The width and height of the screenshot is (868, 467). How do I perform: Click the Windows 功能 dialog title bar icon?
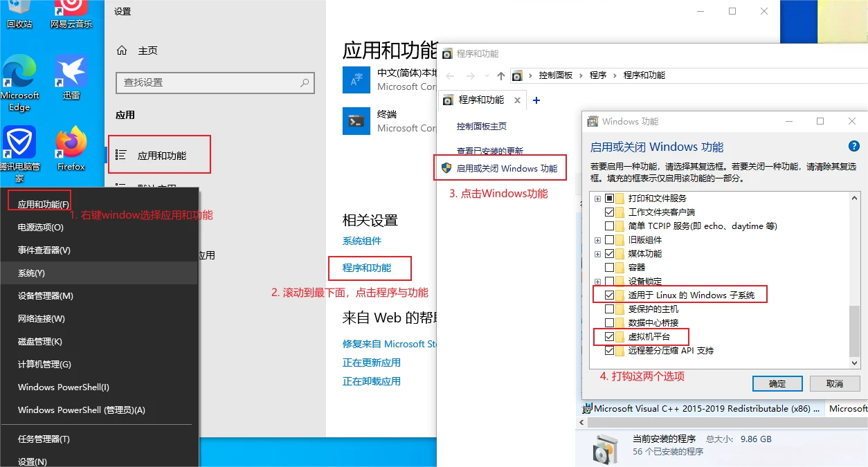[x=593, y=122]
